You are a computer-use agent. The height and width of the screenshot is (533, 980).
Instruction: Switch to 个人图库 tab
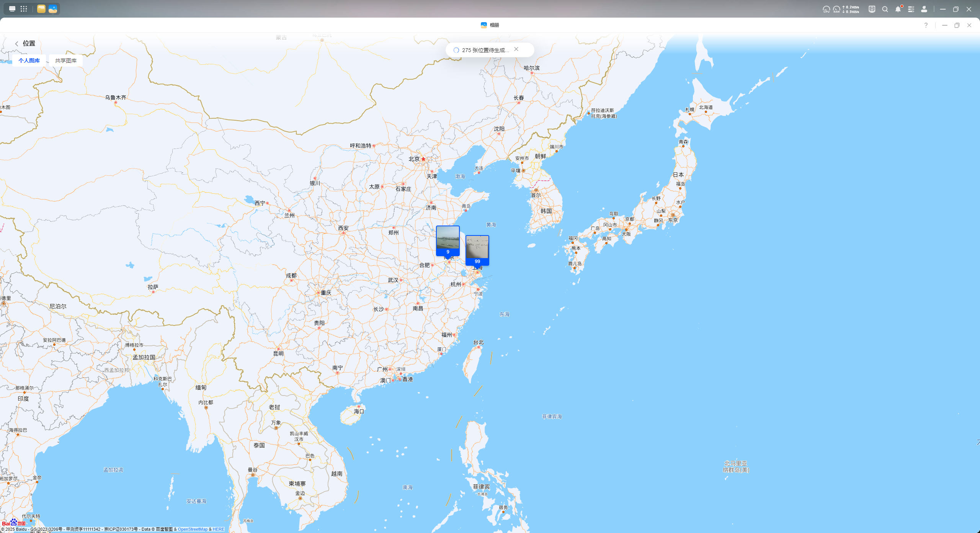[29, 60]
